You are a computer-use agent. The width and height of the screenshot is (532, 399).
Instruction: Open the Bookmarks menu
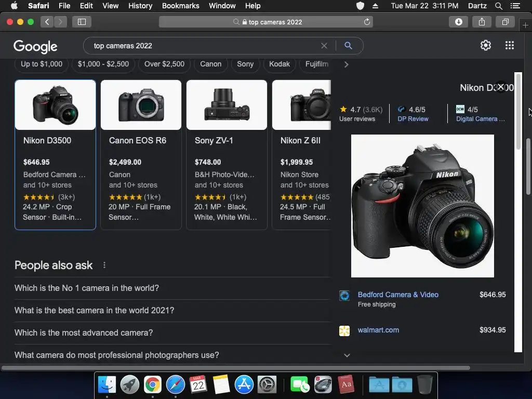pos(180,6)
